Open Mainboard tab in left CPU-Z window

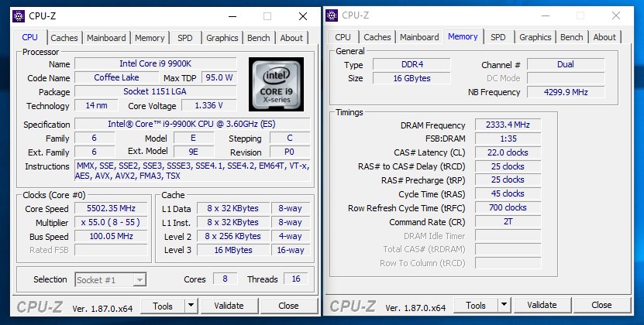point(106,38)
